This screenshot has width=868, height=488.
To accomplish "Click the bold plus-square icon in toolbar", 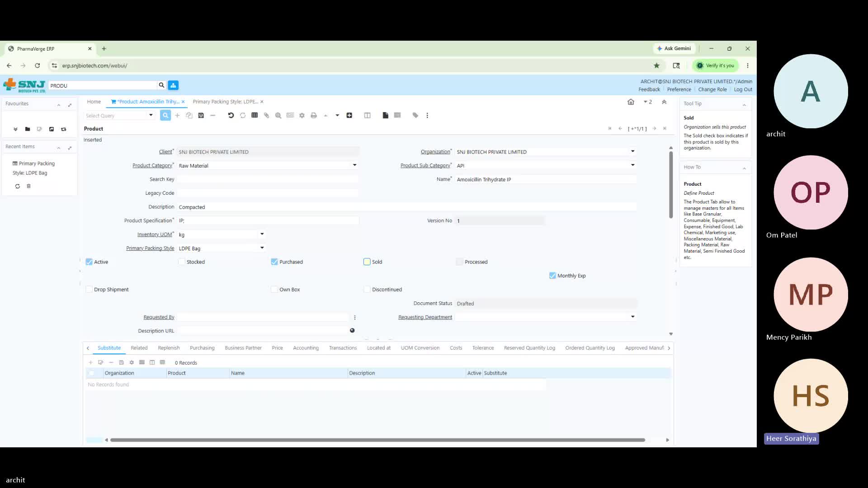I will pos(349,115).
